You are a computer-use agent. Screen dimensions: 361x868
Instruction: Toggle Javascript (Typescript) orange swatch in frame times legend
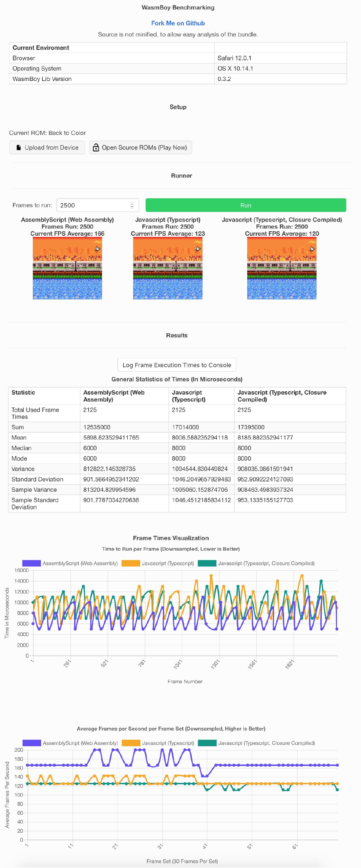click(x=131, y=563)
